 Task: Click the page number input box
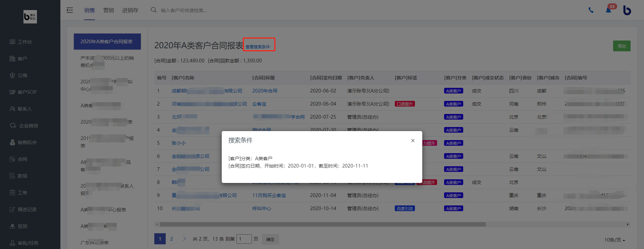pos(244,239)
